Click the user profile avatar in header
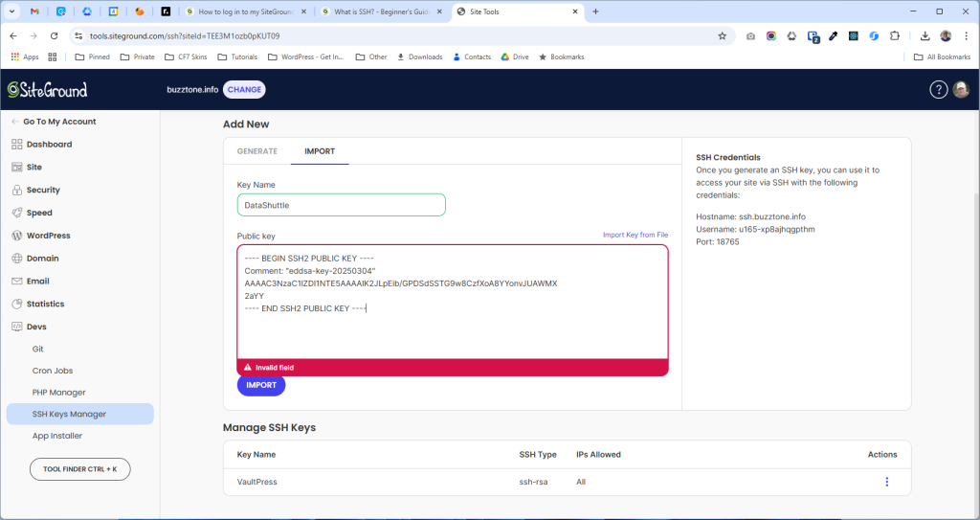980x520 pixels. coord(961,89)
